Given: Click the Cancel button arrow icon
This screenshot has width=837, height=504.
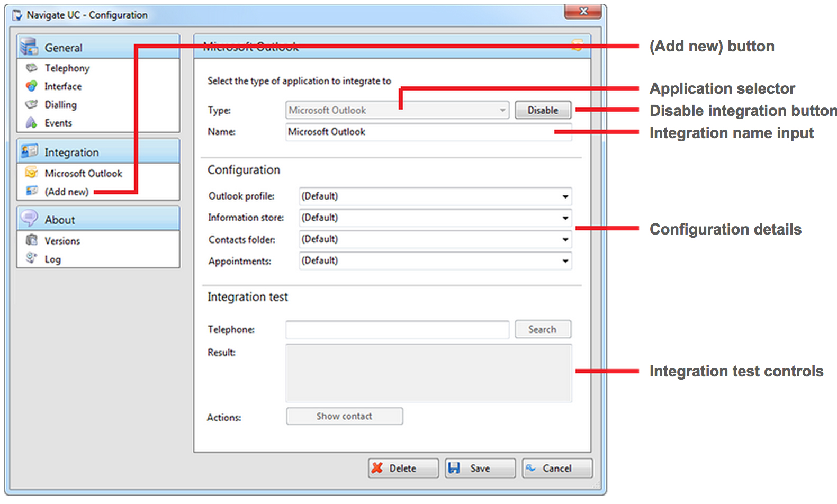Looking at the screenshot, I should pyautogui.click(x=530, y=468).
